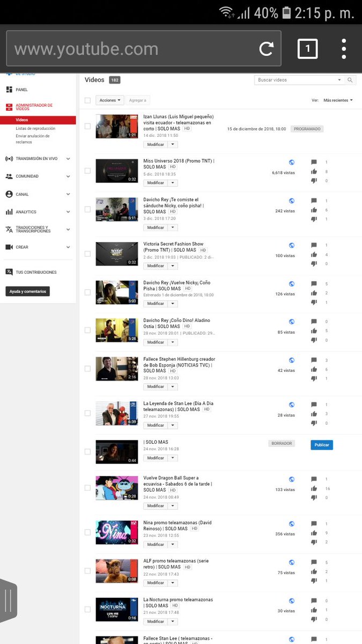Open Administrador de videos menu label
This screenshot has height=644, width=362.
(x=34, y=107)
